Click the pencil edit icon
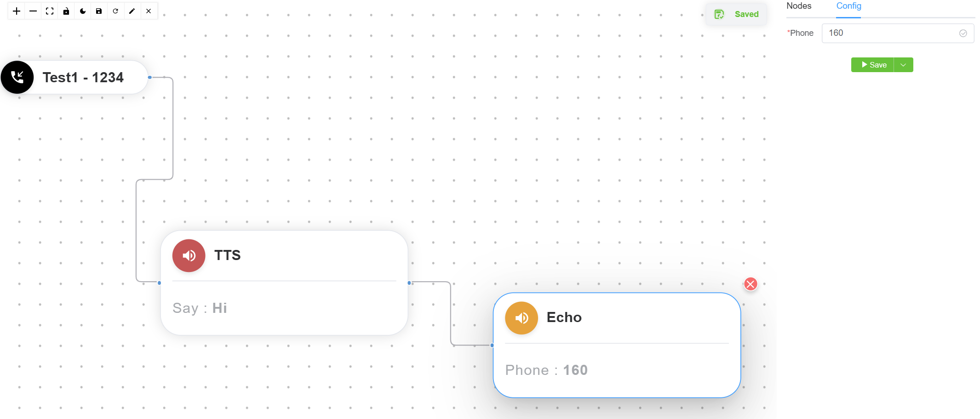This screenshot has height=419, width=980. coord(132,11)
